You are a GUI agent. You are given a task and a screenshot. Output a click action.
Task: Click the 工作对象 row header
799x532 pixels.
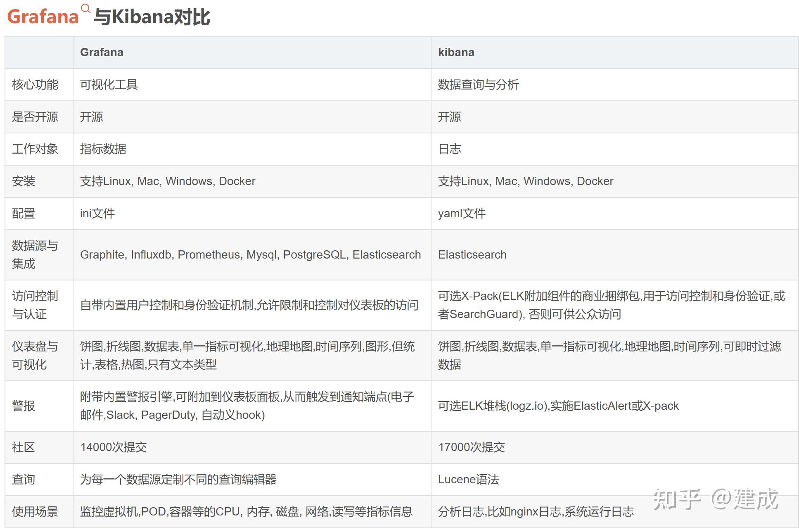[x=36, y=149]
